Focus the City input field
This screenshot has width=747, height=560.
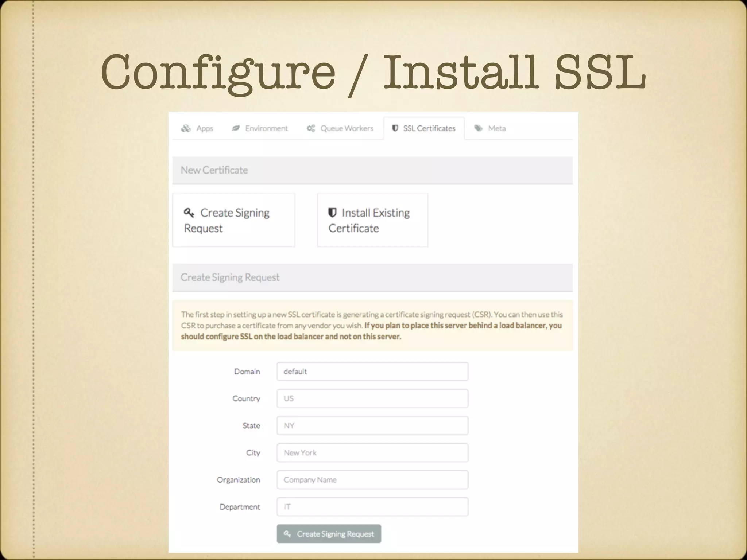[x=372, y=453]
